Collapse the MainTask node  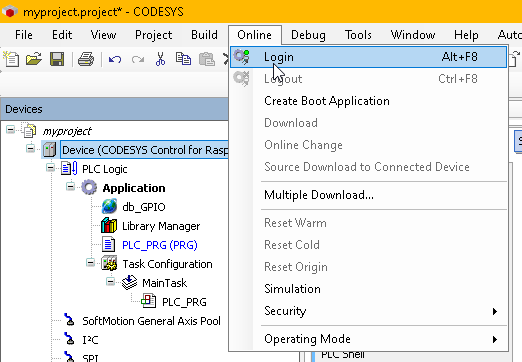coord(111,281)
